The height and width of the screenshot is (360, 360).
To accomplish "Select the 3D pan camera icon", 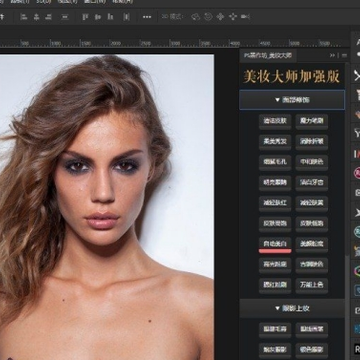I will coord(220,17).
